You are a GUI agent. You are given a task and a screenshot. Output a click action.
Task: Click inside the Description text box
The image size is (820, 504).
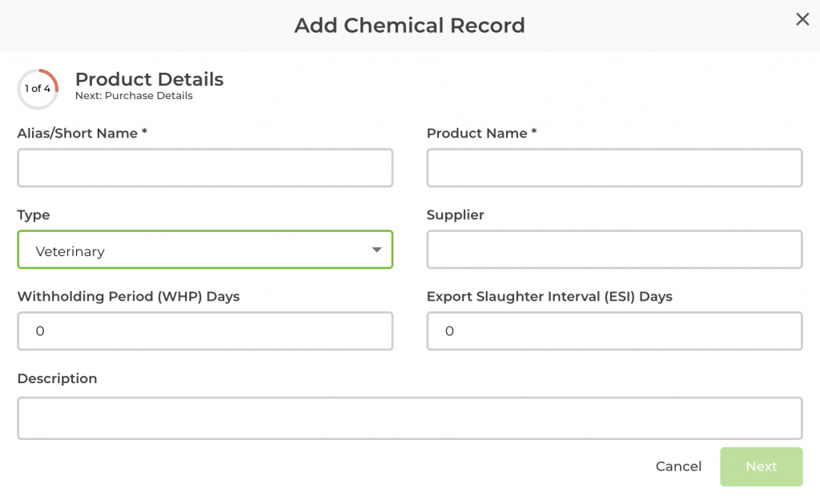[x=409, y=418]
